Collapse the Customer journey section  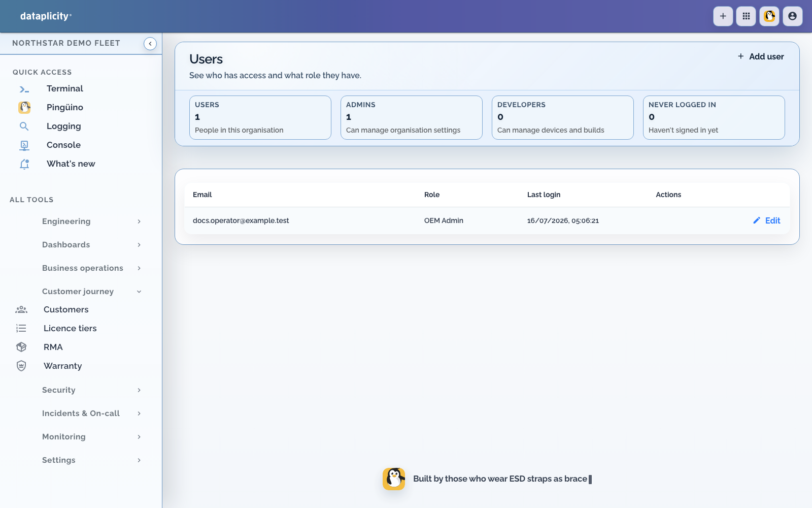pyautogui.click(x=91, y=292)
